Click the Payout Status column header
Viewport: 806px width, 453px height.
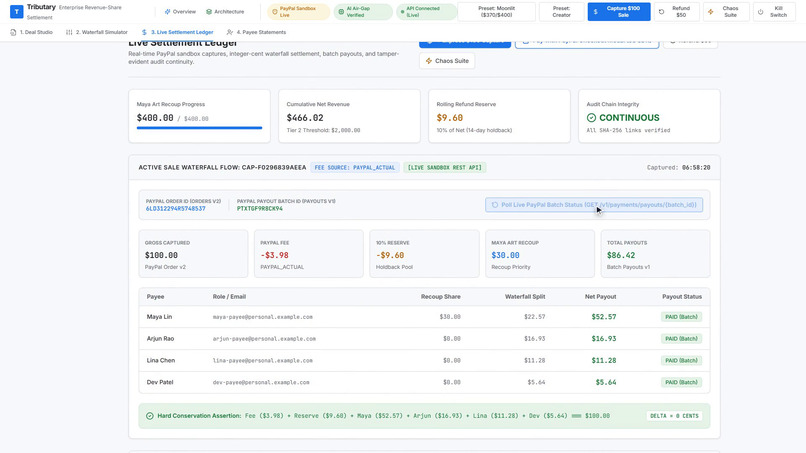click(x=682, y=297)
